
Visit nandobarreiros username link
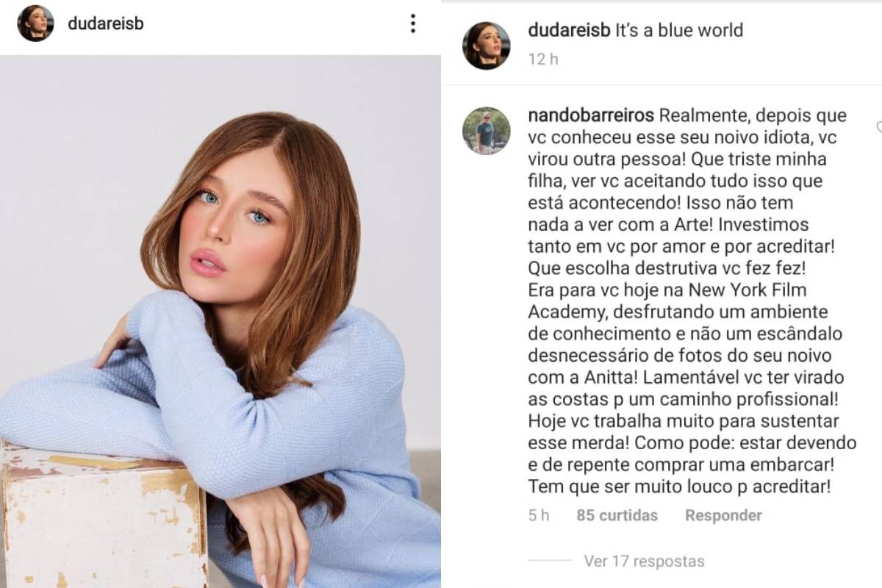coord(591,116)
